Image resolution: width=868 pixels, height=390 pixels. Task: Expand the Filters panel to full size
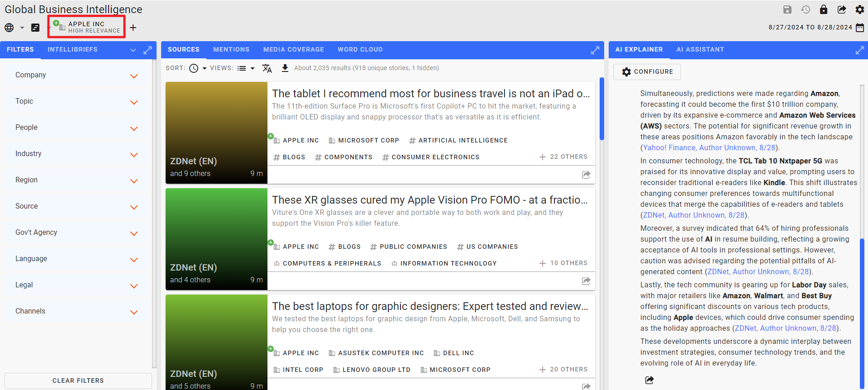click(x=148, y=50)
